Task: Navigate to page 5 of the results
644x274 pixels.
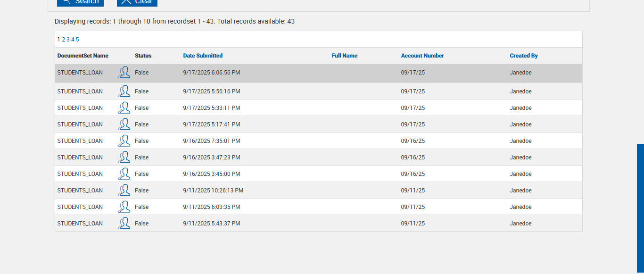Action: tap(77, 40)
